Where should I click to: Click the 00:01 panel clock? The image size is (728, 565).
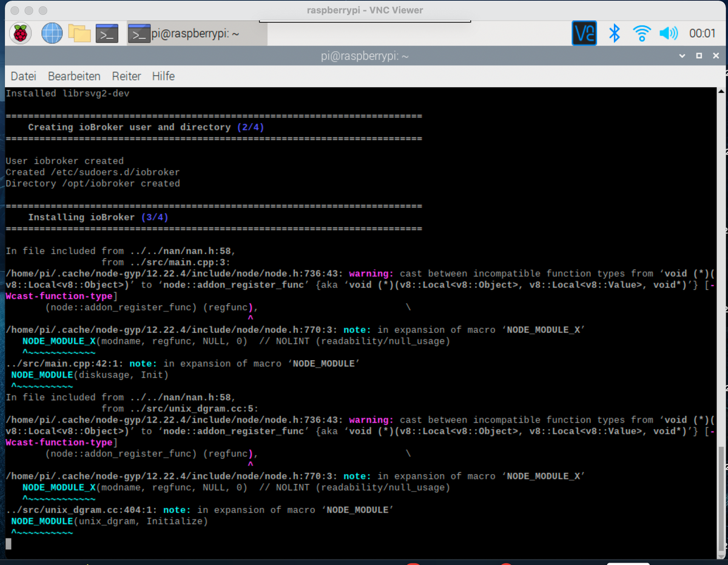pos(703,34)
